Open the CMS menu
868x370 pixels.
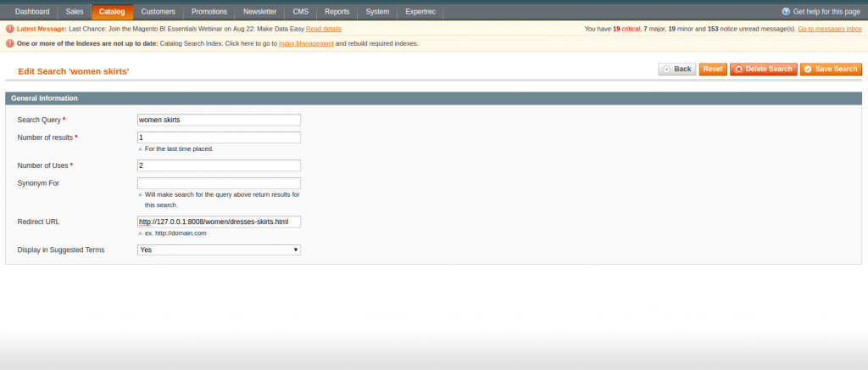(301, 12)
